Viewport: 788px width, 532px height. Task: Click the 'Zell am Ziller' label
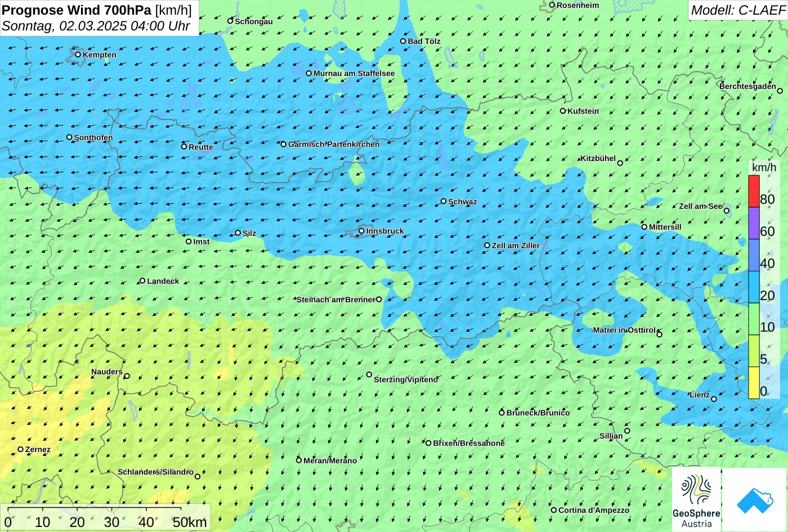[x=516, y=245]
